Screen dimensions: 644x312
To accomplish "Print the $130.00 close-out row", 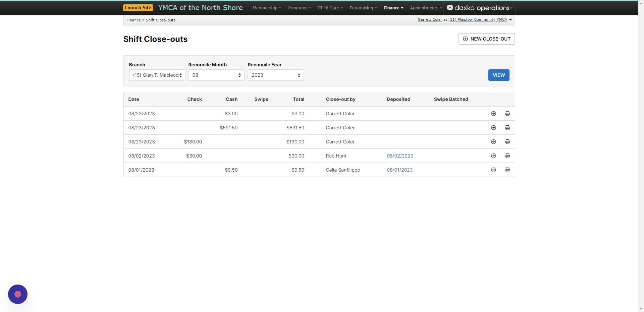I will click(507, 142).
